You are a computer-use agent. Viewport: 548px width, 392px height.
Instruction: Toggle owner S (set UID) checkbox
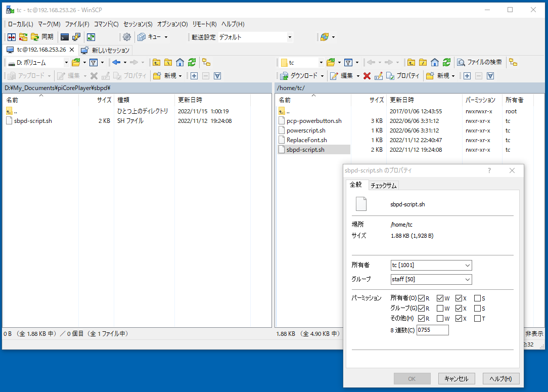[477, 298]
